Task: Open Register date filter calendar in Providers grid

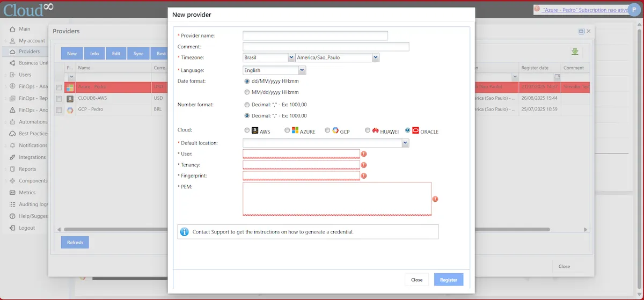Action: tap(557, 77)
